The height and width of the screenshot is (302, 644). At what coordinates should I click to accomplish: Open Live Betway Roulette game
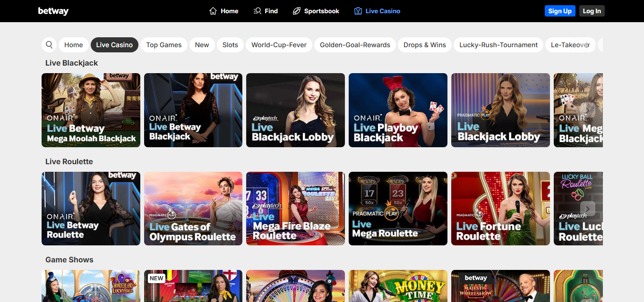(x=91, y=209)
